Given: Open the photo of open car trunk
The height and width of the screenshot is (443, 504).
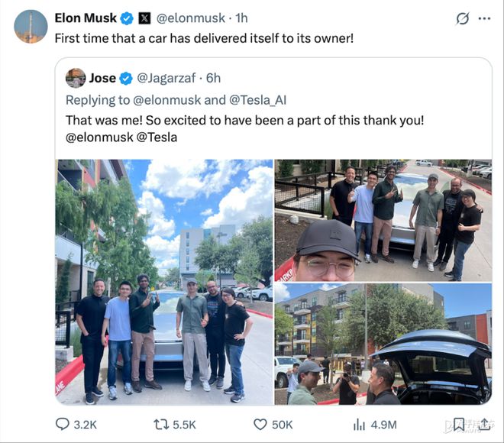Looking at the screenshot, I should click(383, 344).
